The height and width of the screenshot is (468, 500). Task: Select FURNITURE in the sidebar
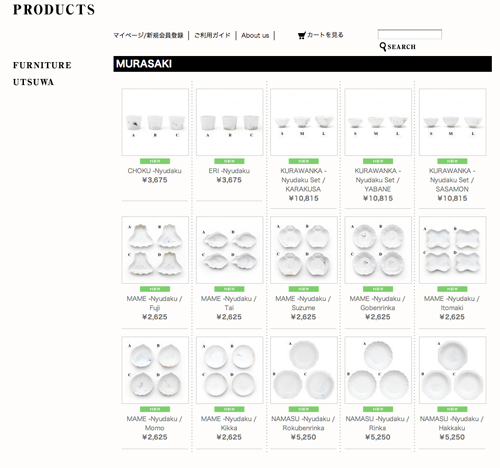pos(42,65)
